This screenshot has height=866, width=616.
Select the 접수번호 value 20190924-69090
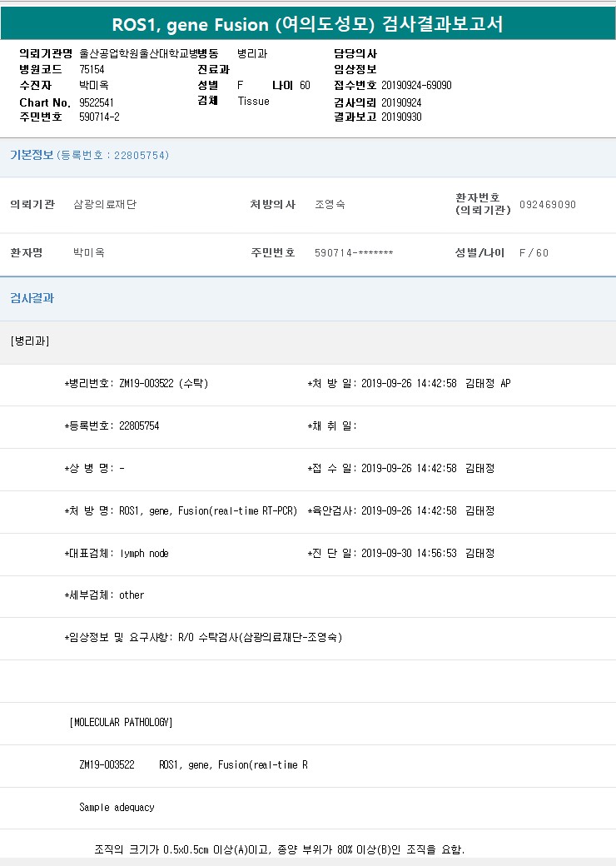[x=416, y=85]
